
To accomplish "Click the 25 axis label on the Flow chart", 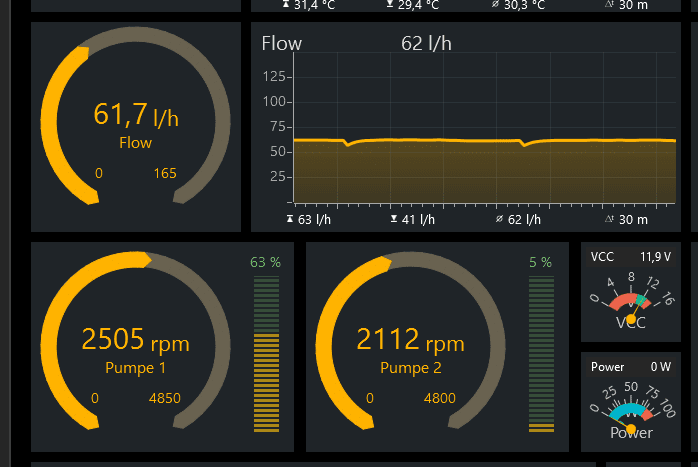I will pos(278,177).
